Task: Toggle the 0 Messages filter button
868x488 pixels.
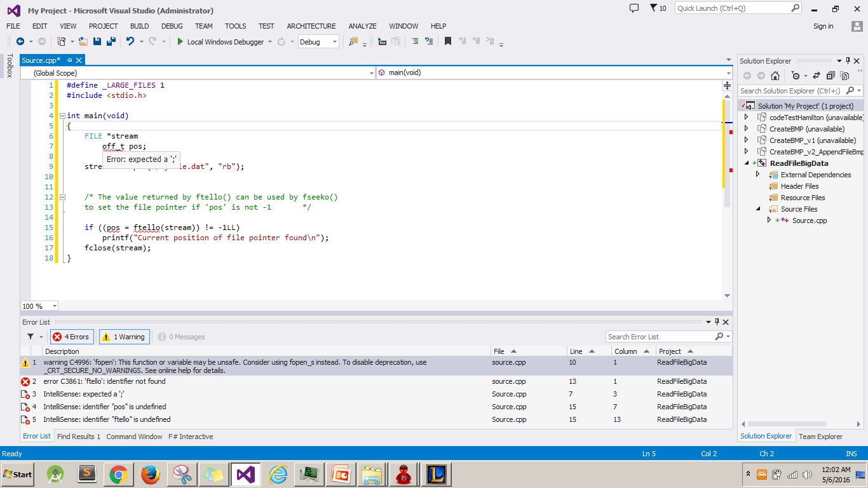Action: point(181,337)
